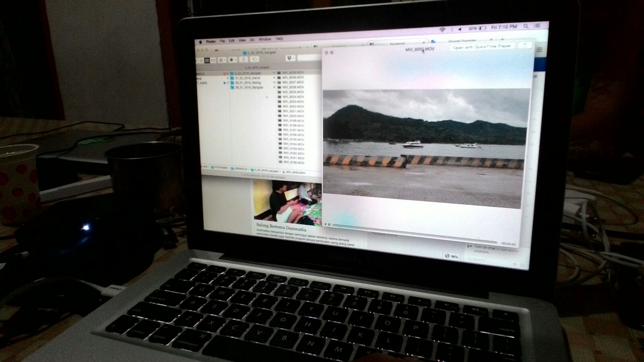Select file MVI_9201.MOV

pyautogui.click(x=291, y=111)
